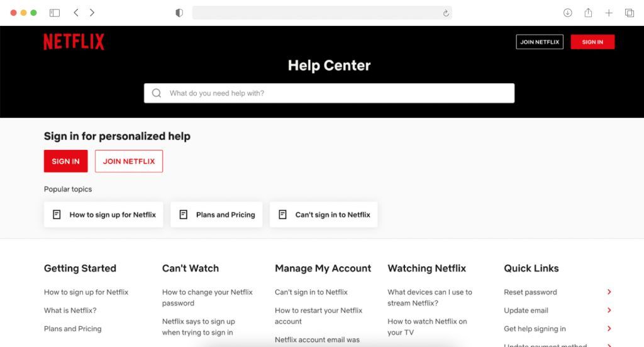Click the document icon beside Plans and Pricing card
Screen dimensions: 644x347
(x=184, y=215)
